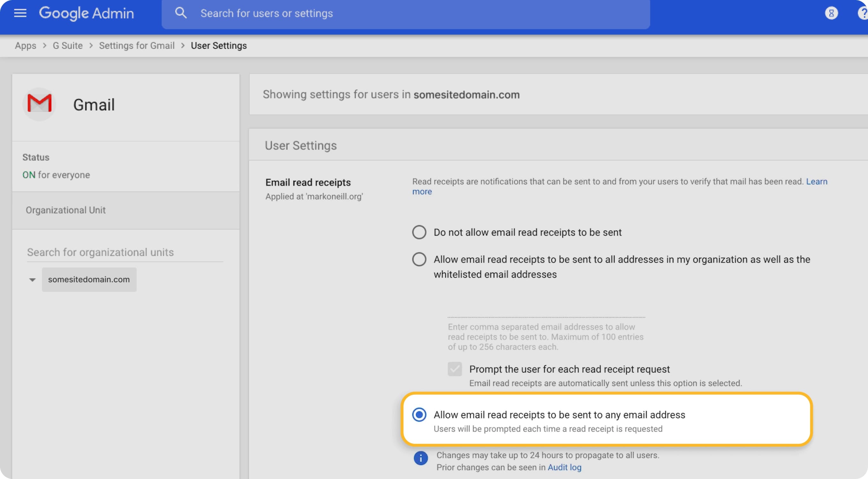This screenshot has height=479, width=868.
Task: Open the Learn more link
Action: (x=816, y=181)
